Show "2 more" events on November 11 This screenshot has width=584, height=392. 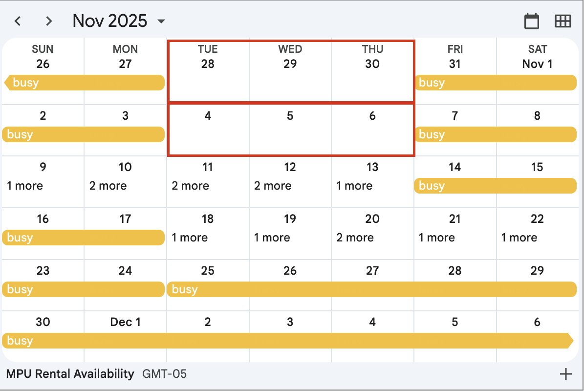[190, 186]
